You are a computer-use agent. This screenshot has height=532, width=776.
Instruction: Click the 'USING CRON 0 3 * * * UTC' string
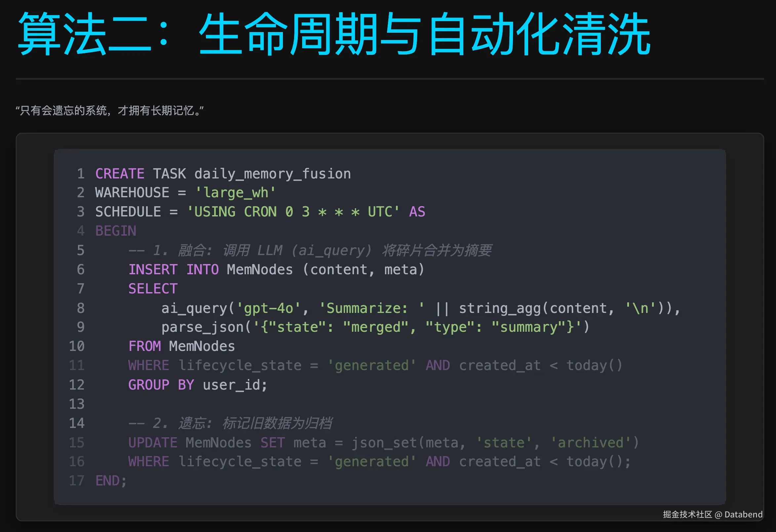point(293,212)
